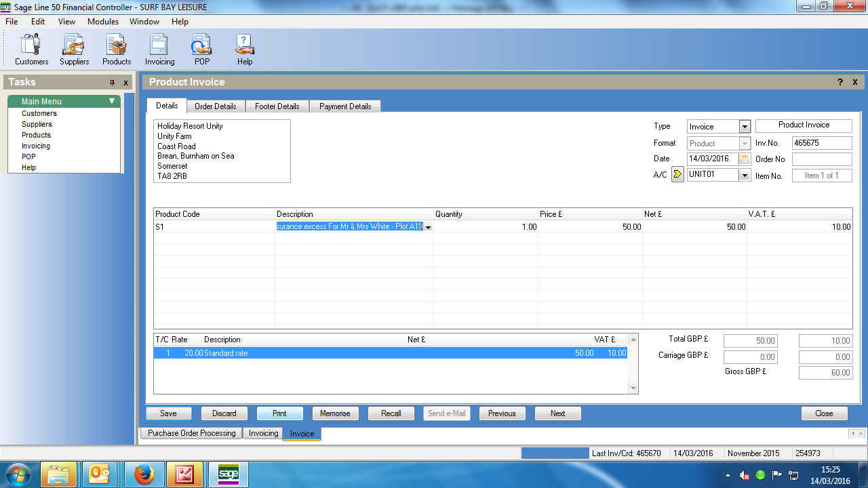Open the Modules menu

click(x=103, y=22)
